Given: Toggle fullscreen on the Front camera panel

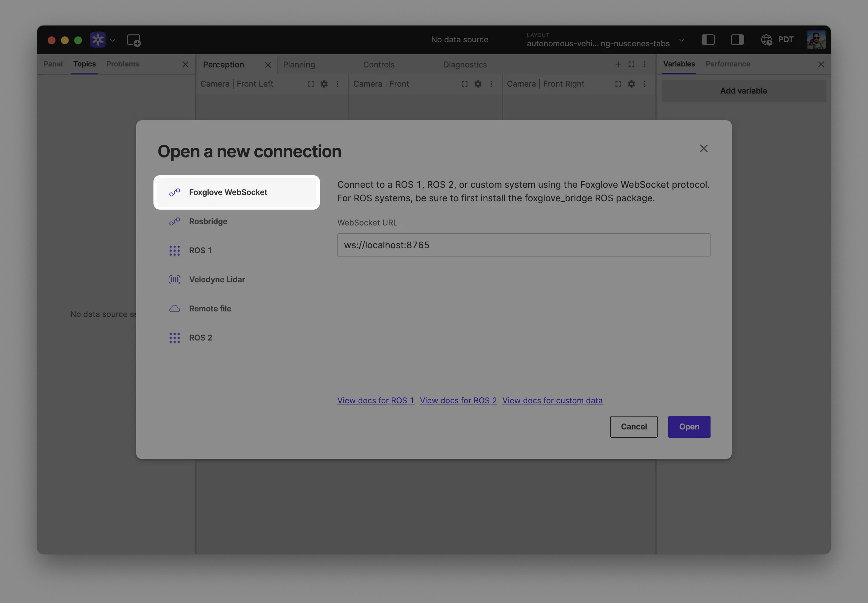Looking at the screenshot, I should tap(464, 84).
